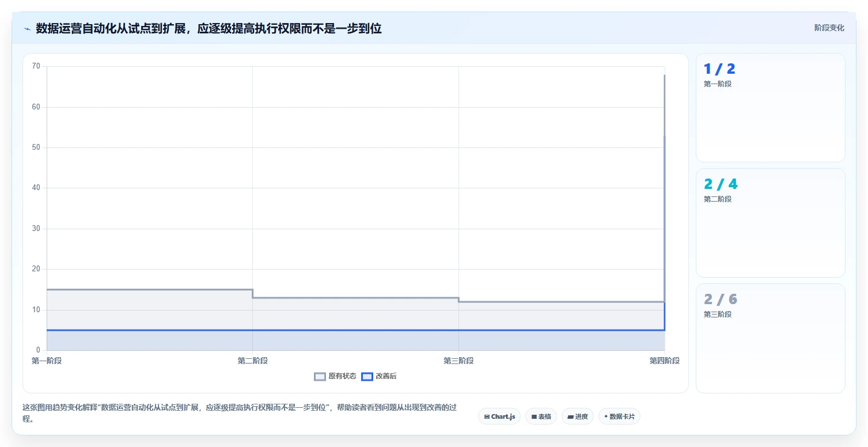Toggle the 原有状态 legend item
Screen dimensions: 868x447
[x=335, y=376]
